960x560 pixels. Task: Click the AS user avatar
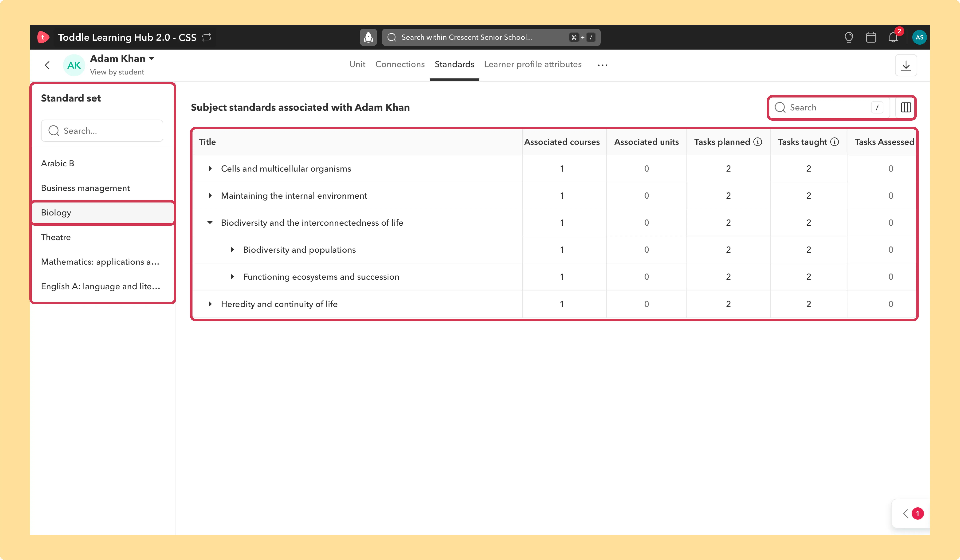pyautogui.click(x=919, y=37)
